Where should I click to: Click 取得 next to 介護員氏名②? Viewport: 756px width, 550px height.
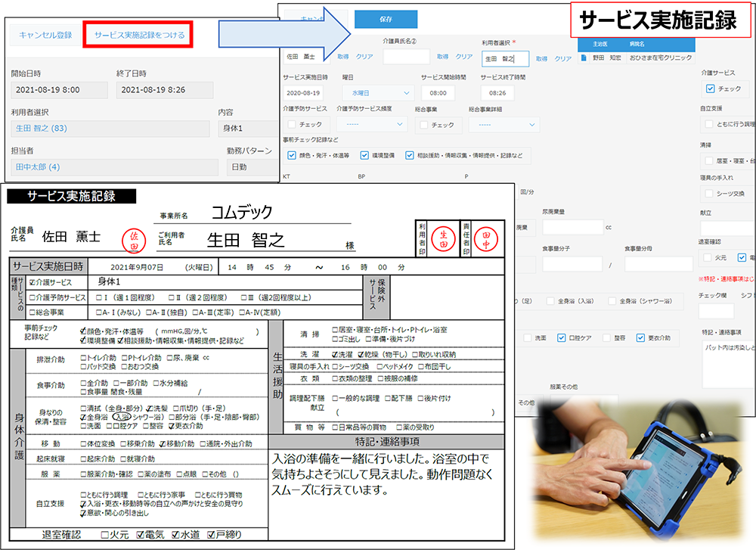(442, 57)
